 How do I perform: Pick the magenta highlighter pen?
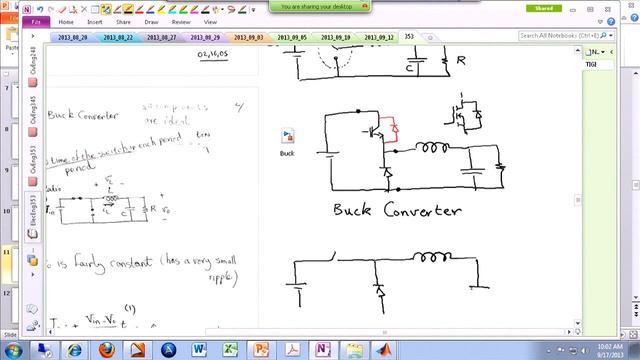click(195, 9)
